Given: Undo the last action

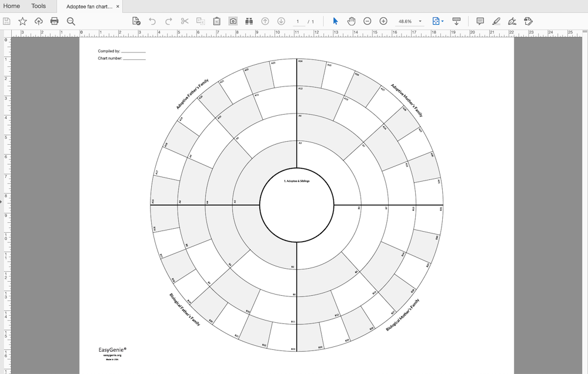Looking at the screenshot, I should [x=152, y=21].
